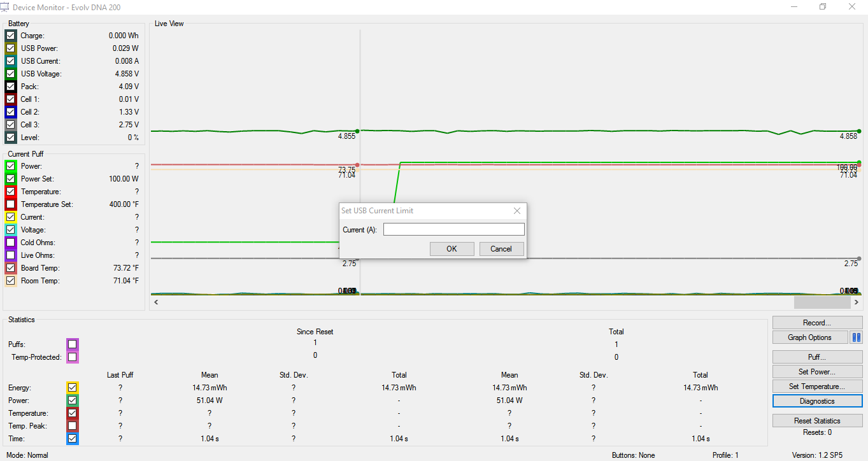868x461 pixels.
Task: Toggle the Puffs statistics checkbox
Action: point(73,344)
